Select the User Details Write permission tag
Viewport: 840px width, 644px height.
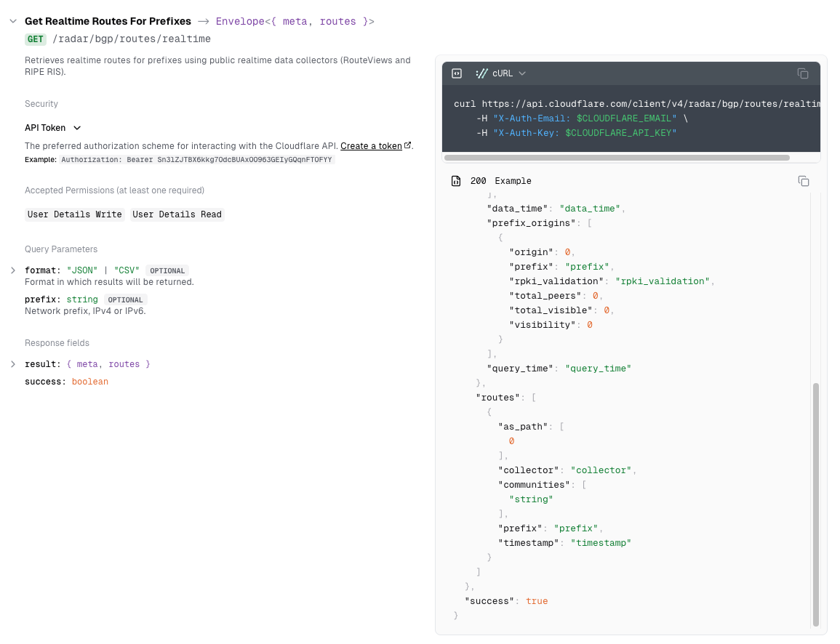point(75,214)
